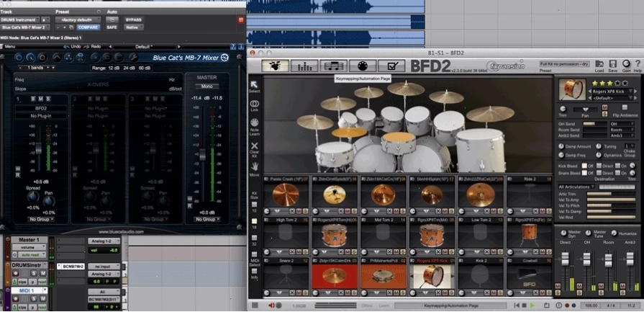Click the BFD2 bottom-left menu lines icon
Screen dimensions: 644x312
point(255,306)
